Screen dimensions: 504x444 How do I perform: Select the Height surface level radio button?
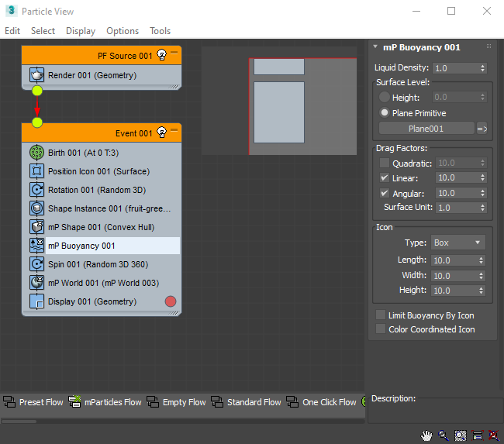385,97
